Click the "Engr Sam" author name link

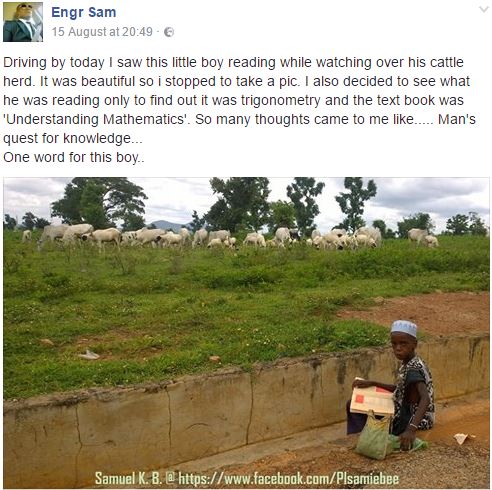[84, 12]
